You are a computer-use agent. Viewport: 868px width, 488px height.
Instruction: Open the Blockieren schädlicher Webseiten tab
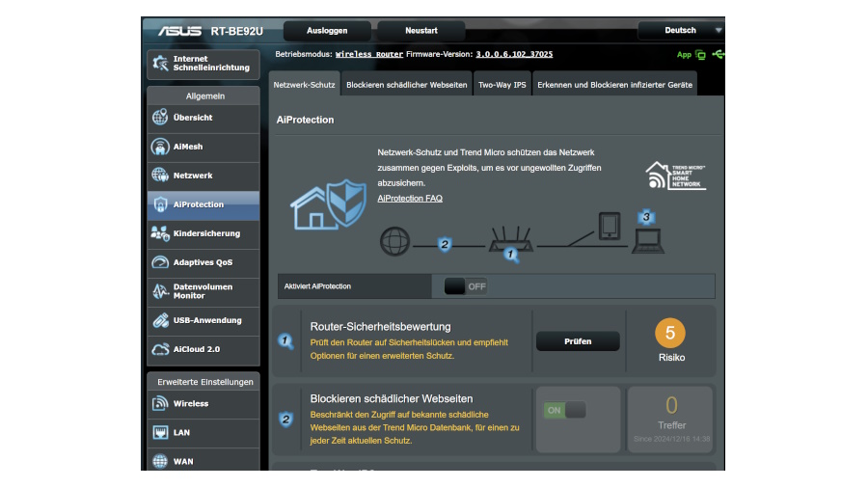click(x=407, y=85)
